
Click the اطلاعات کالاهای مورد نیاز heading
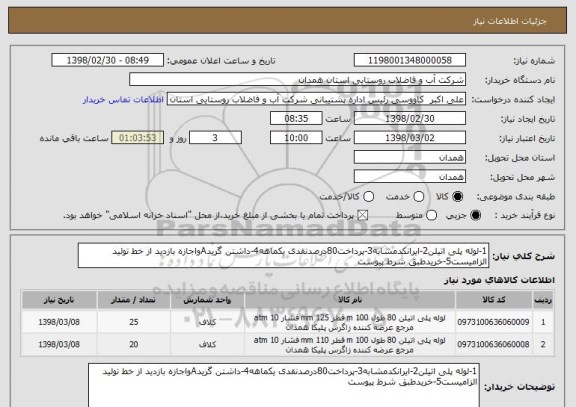pos(499,280)
